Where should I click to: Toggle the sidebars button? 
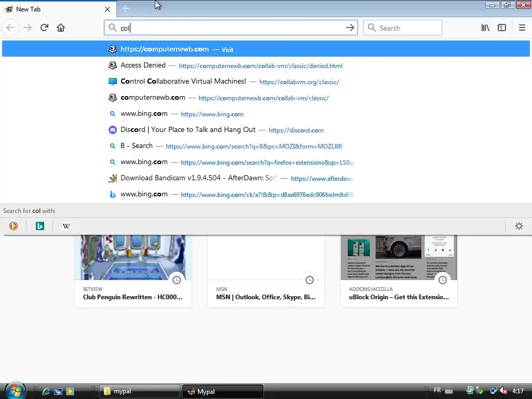coord(502,28)
